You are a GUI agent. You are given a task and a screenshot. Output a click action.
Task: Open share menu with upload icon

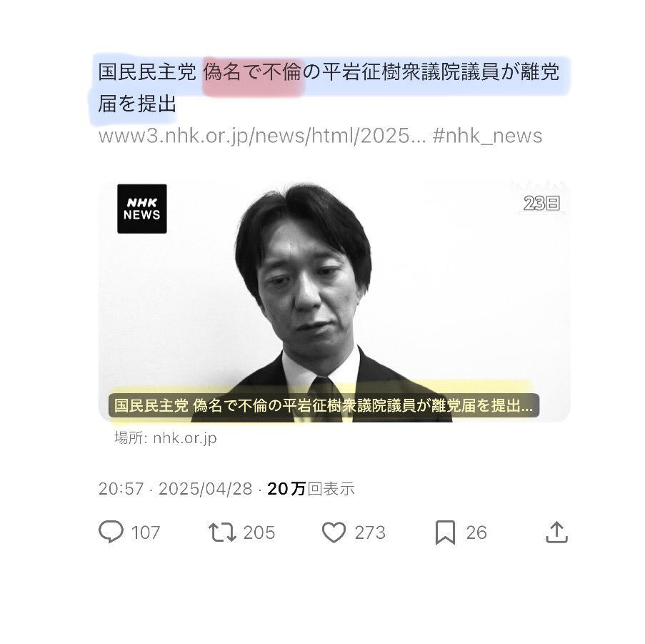click(556, 532)
